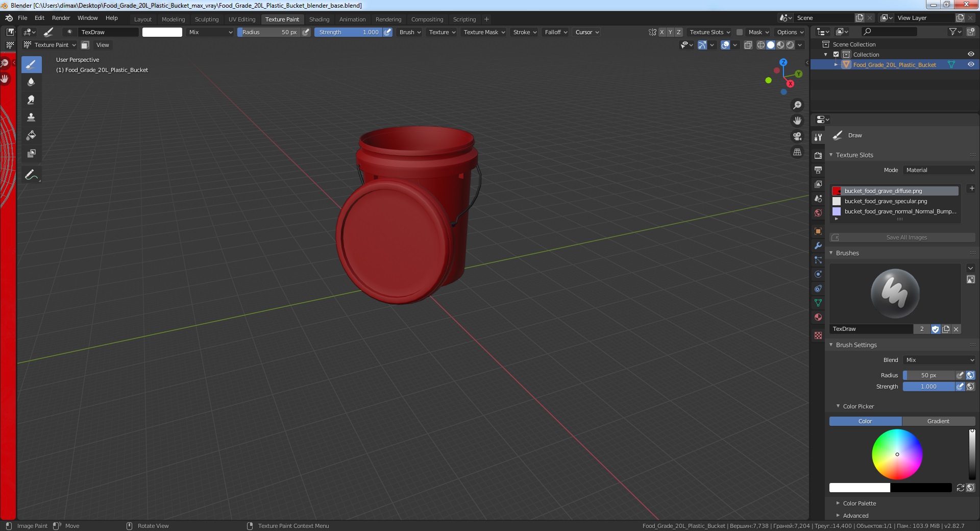Screen dimensions: 980x531
Task: Toggle Y axis symmetry
Action: [x=670, y=32]
